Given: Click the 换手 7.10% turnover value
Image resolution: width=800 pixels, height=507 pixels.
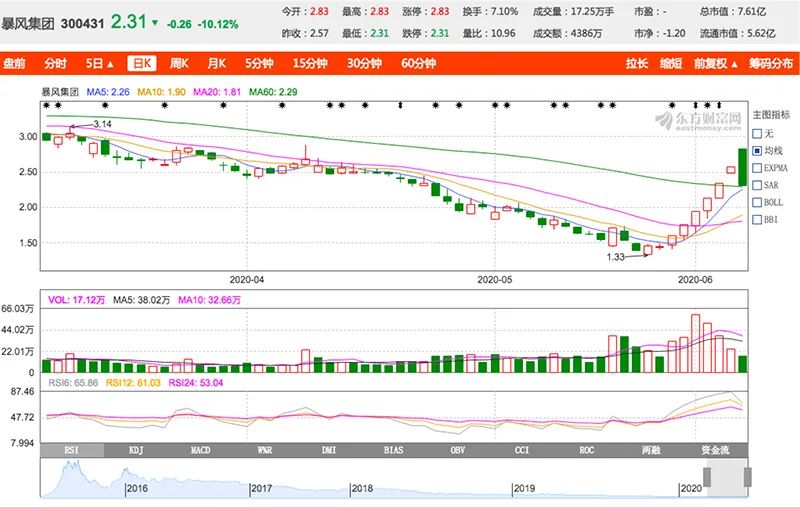Looking at the screenshot, I should coord(504,11).
